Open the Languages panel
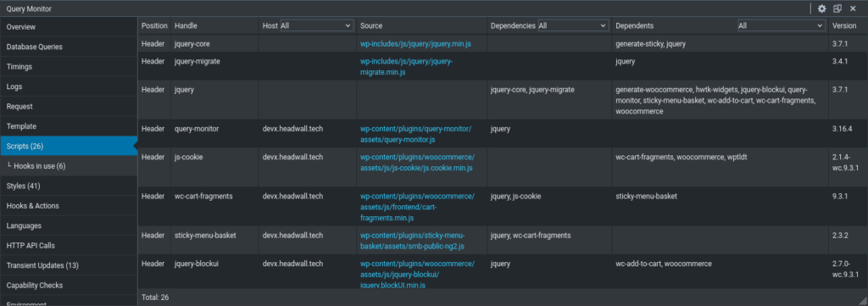 pos(69,225)
